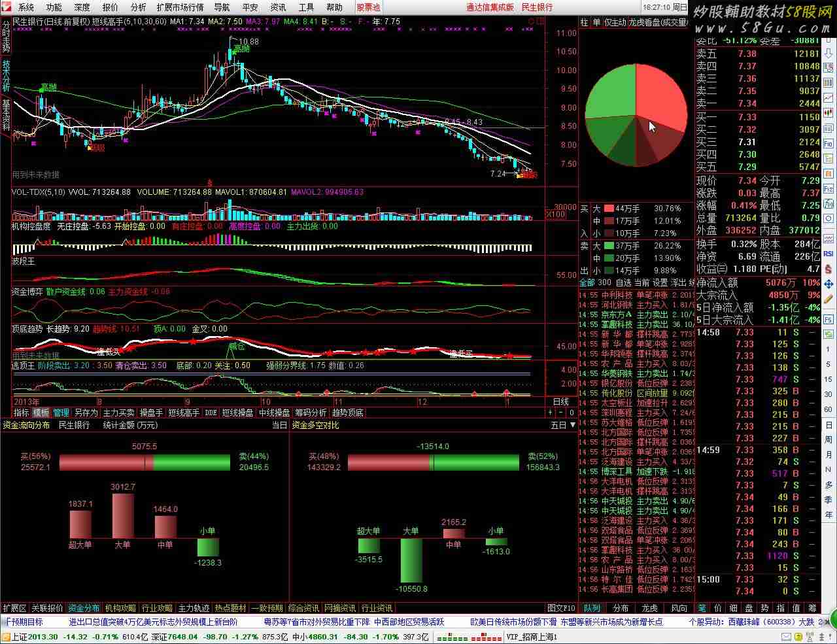
Task: Zoom in chart with plus button
Action: point(551,413)
